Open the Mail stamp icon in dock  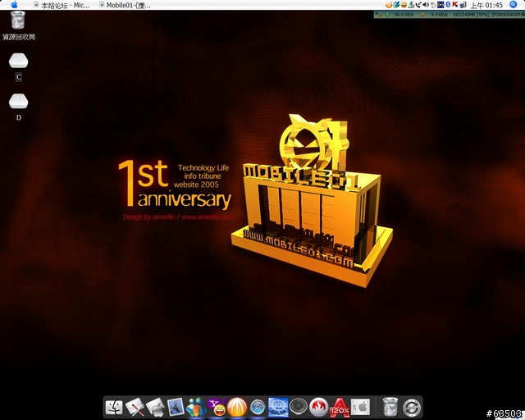click(175, 406)
